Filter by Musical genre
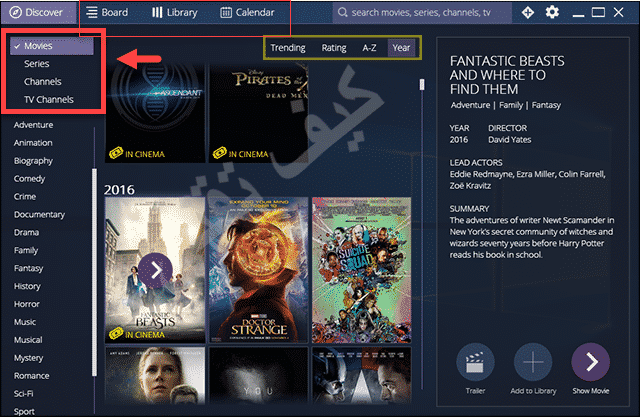Screen dimensions: 640x417 pyautogui.click(x=28, y=340)
